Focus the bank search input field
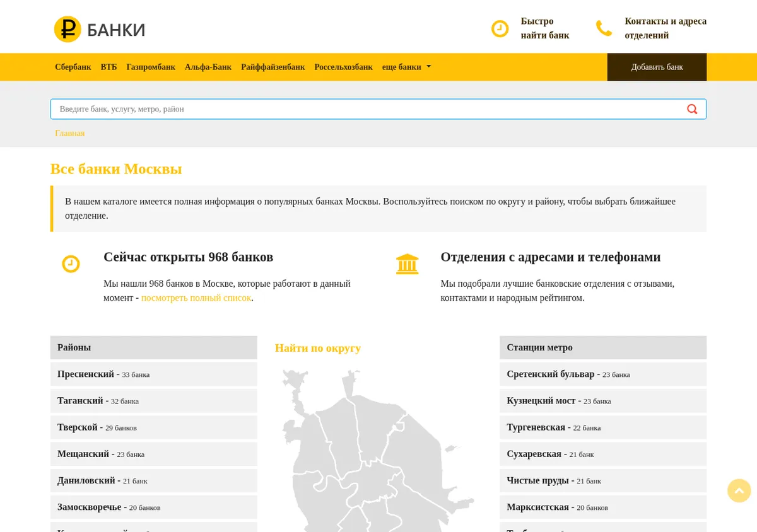 coord(378,109)
